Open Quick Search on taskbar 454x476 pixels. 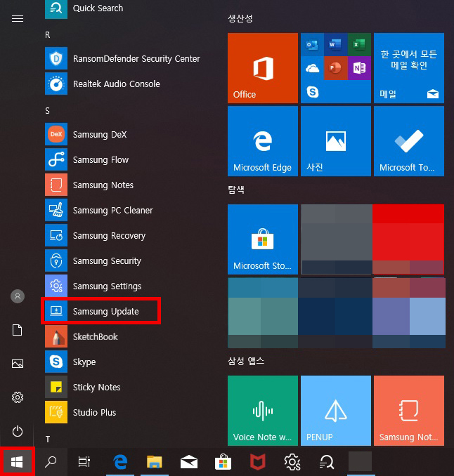point(327,462)
